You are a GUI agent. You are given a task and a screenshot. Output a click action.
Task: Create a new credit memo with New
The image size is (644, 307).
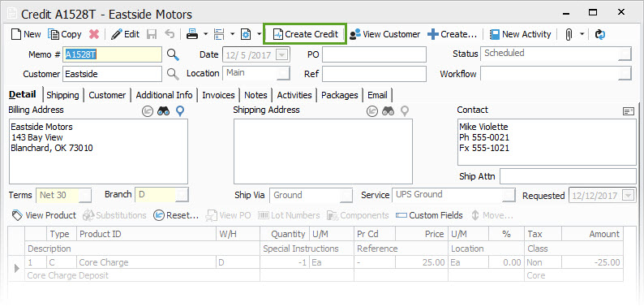(x=26, y=34)
